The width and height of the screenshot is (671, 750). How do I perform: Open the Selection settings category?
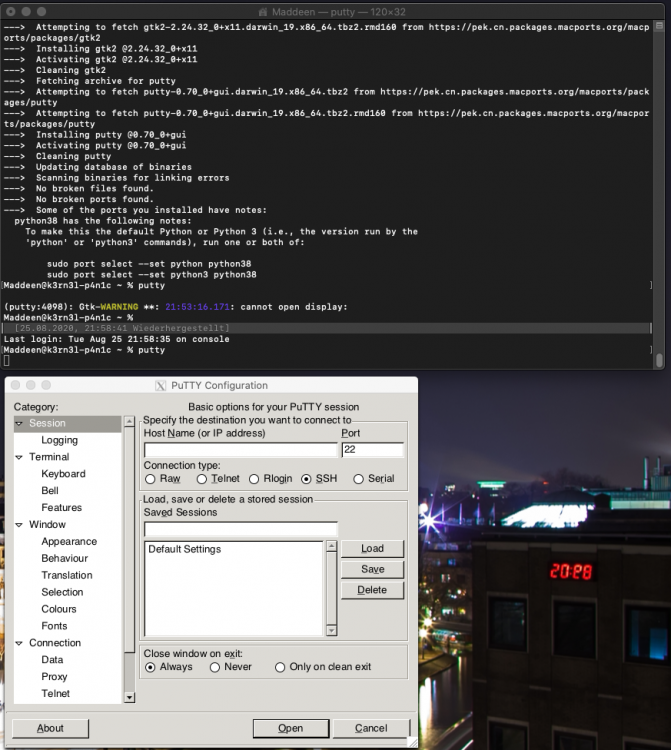[x=62, y=592]
